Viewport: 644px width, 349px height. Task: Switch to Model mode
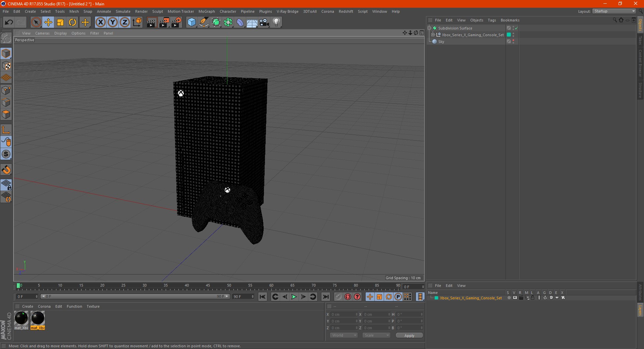point(6,53)
